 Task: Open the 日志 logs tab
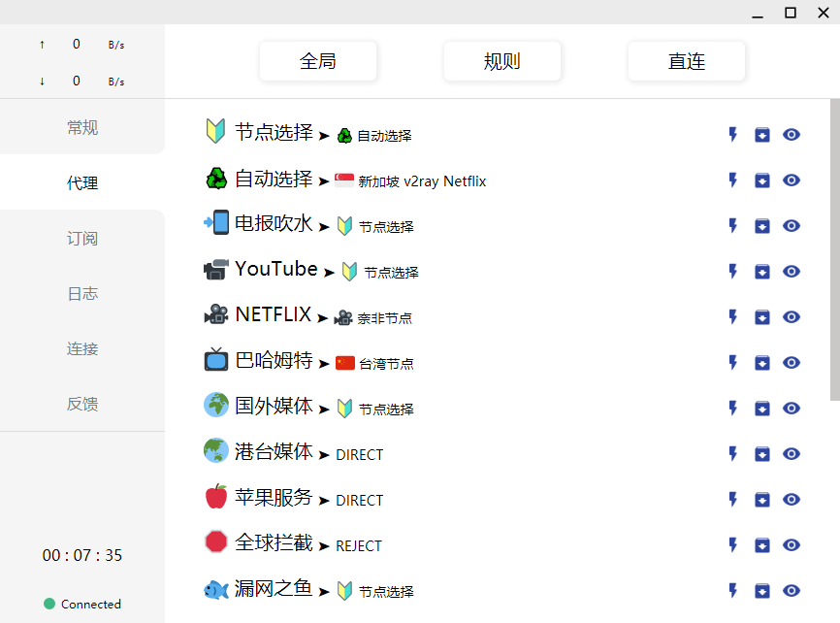click(82, 293)
